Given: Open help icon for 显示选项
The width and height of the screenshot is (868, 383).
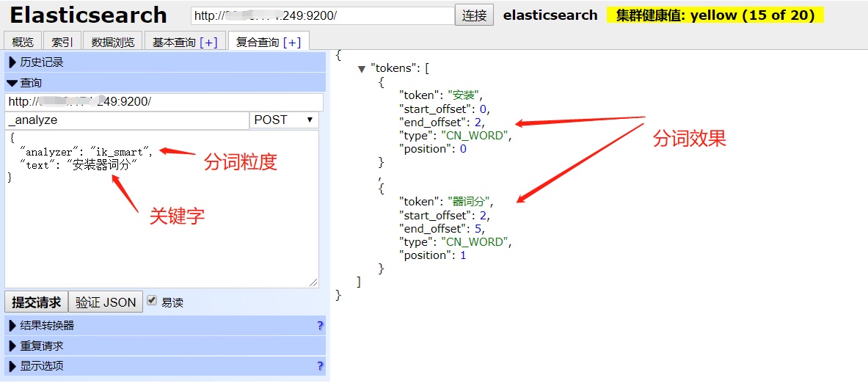Looking at the screenshot, I should coord(320,366).
